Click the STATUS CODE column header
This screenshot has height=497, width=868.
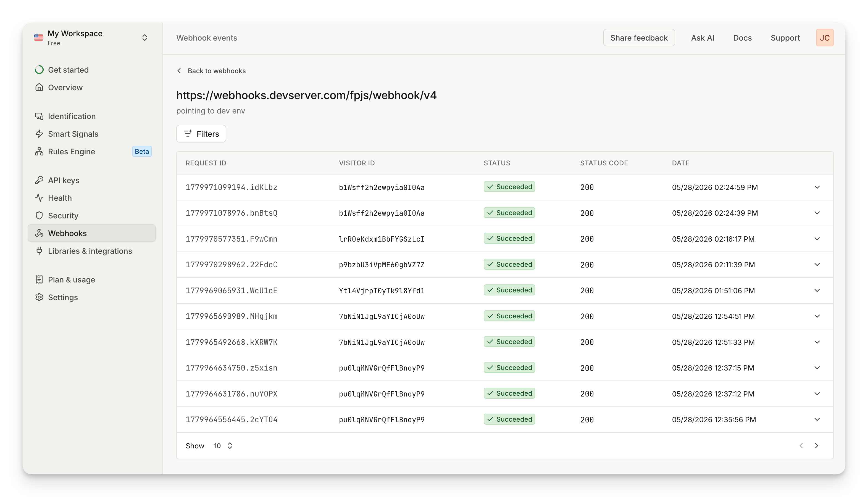tap(604, 163)
